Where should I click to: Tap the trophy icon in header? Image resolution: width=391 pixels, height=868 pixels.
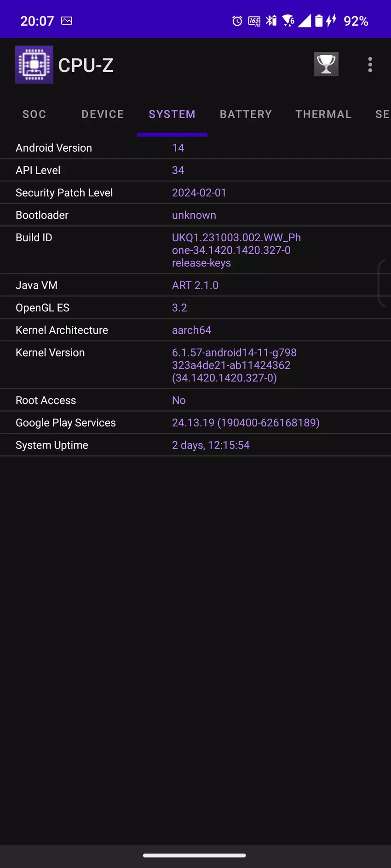[326, 64]
